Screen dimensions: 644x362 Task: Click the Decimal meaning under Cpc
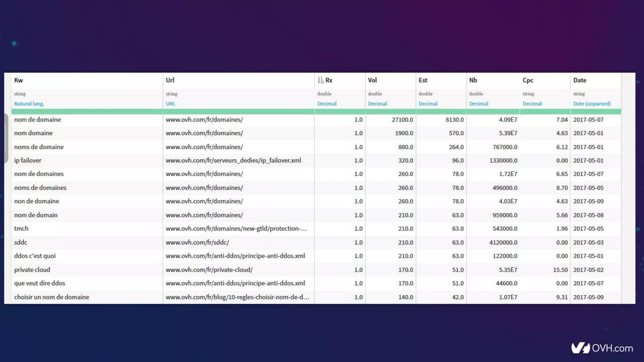pyautogui.click(x=532, y=104)
